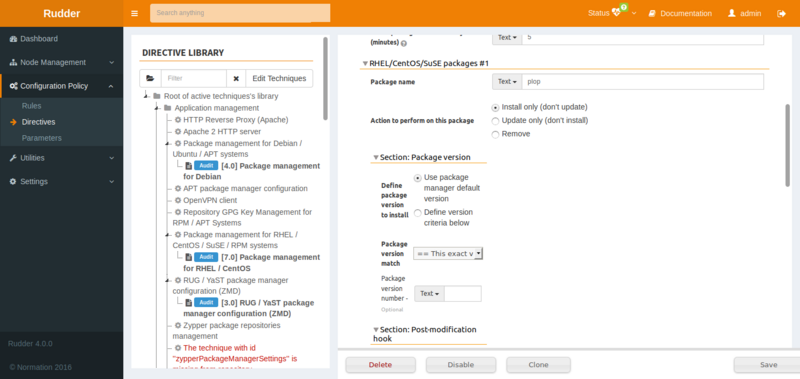Click the Utilities wrench icon
This screenshot has width=800, height=379.
tap(13, 158)
